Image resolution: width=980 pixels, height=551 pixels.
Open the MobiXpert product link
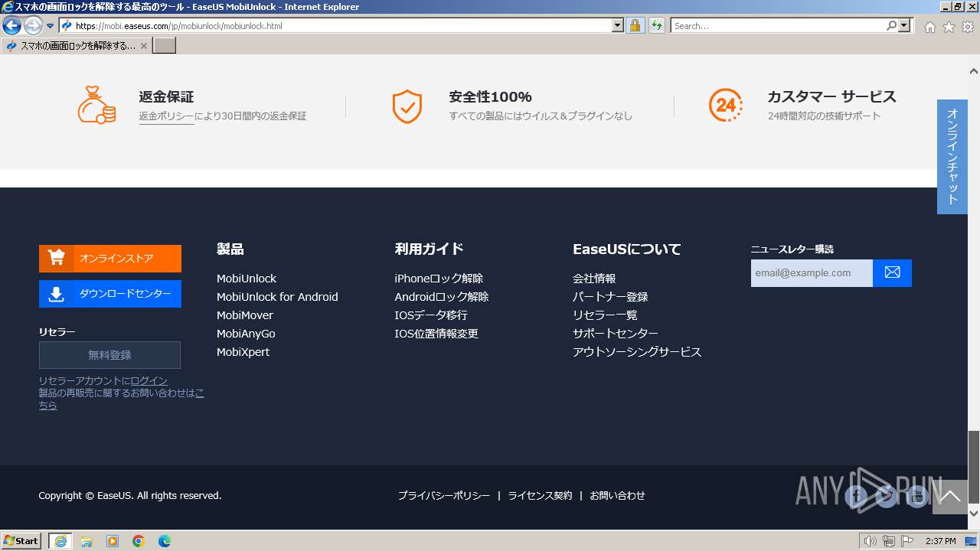243,352
